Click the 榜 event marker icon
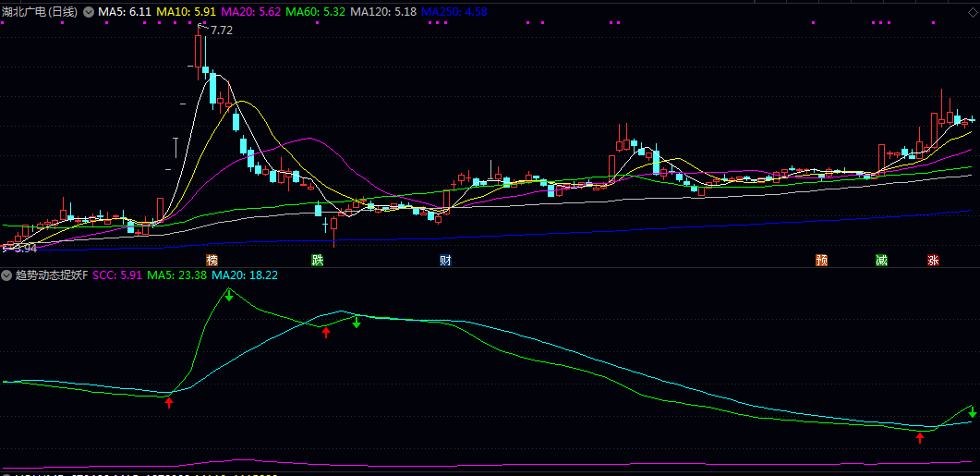 click(212, 261)
